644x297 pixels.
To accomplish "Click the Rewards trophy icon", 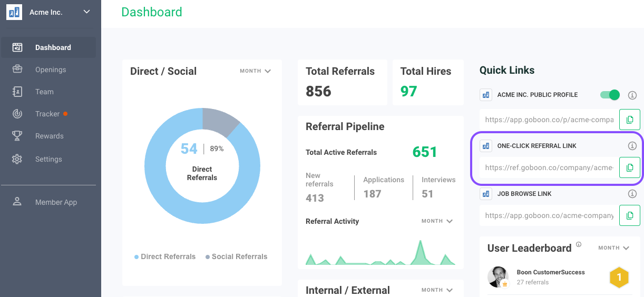I will (17, 136).
